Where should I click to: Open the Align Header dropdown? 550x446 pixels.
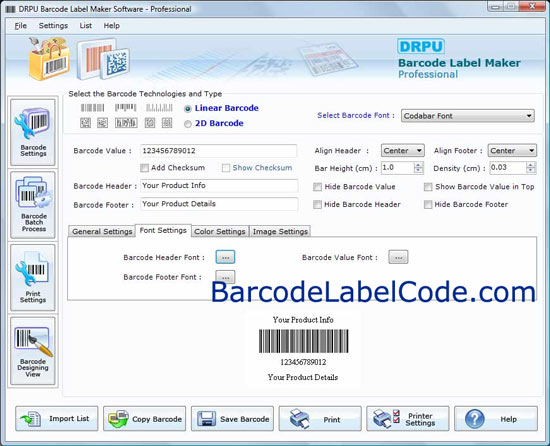point(403,151)
